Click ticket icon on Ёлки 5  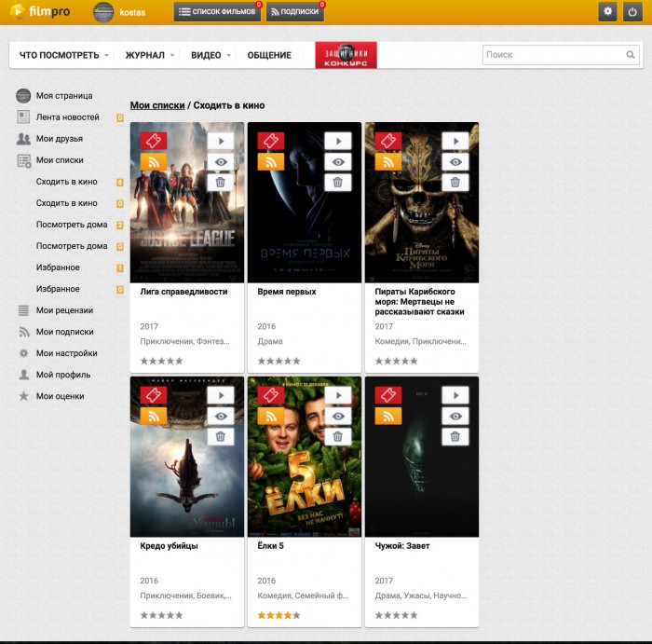tap(271, 395)
